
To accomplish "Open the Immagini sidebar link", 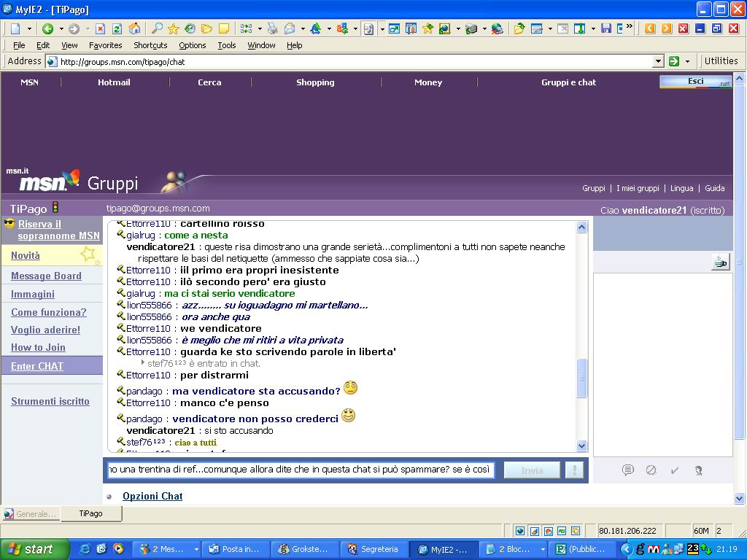I will coord(32,295).
